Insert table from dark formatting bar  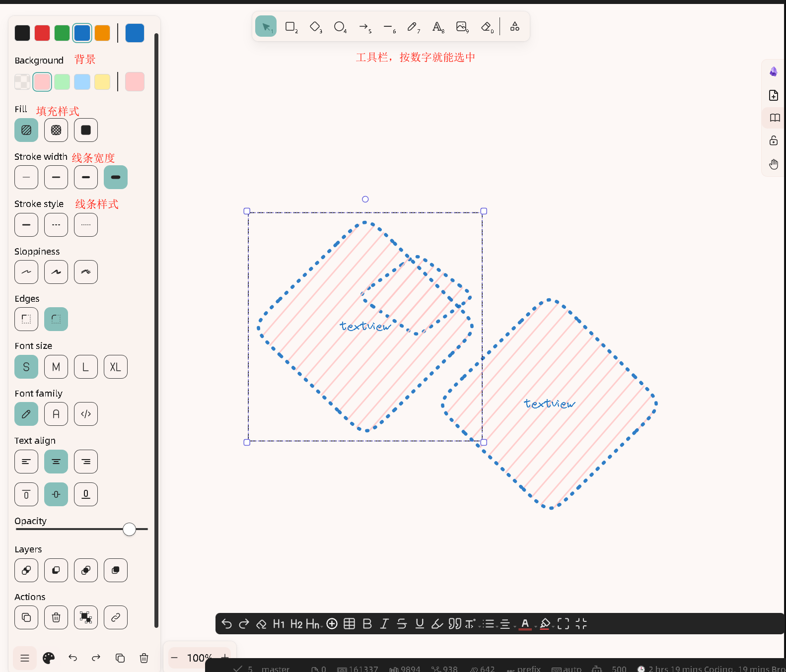click(350, 624)
